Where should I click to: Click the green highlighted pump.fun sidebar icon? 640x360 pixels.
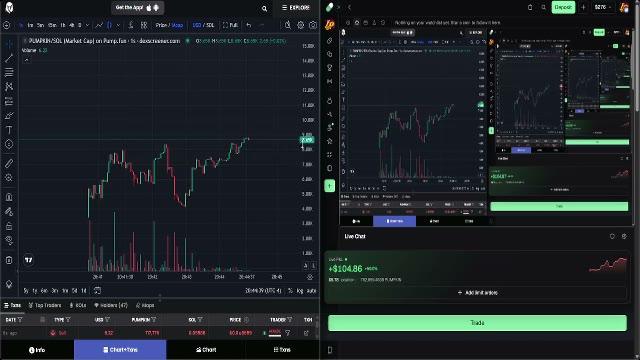(329, 186)
